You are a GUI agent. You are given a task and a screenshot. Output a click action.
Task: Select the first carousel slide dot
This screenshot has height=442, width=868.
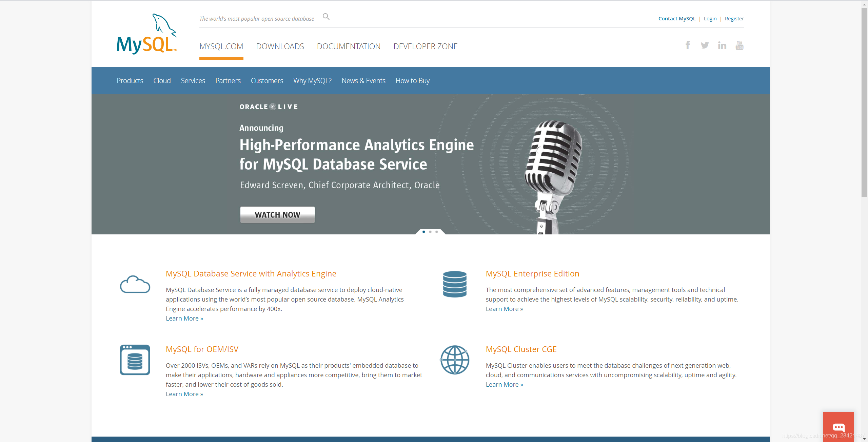424,232
